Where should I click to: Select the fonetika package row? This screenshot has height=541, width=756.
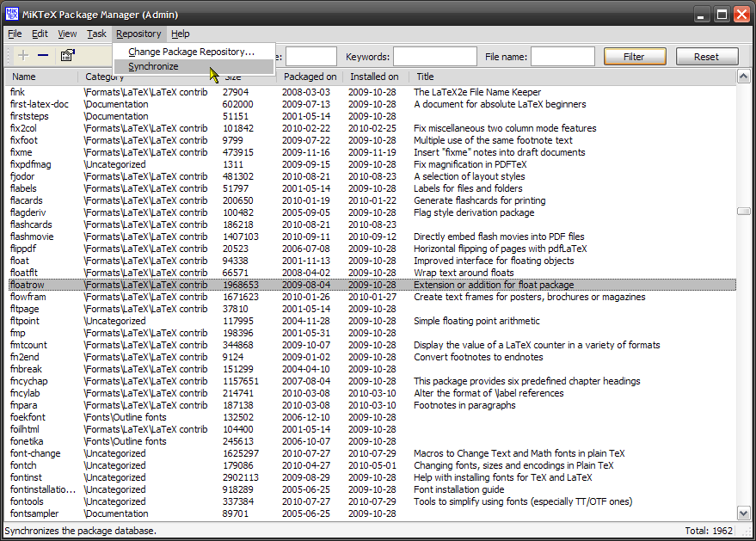pos(372,442)
